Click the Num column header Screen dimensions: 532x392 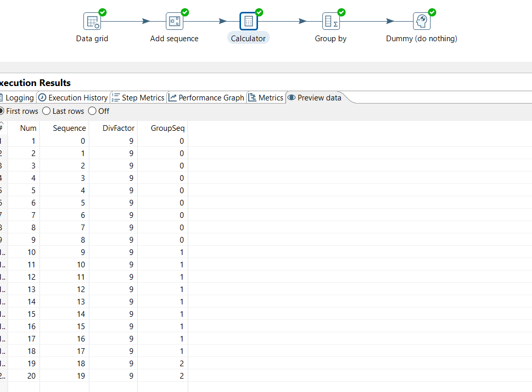(28, 128)
